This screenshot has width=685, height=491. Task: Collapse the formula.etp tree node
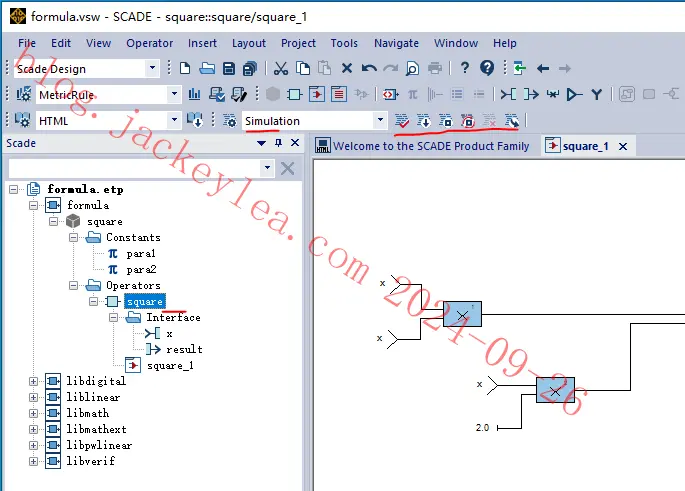14,190
